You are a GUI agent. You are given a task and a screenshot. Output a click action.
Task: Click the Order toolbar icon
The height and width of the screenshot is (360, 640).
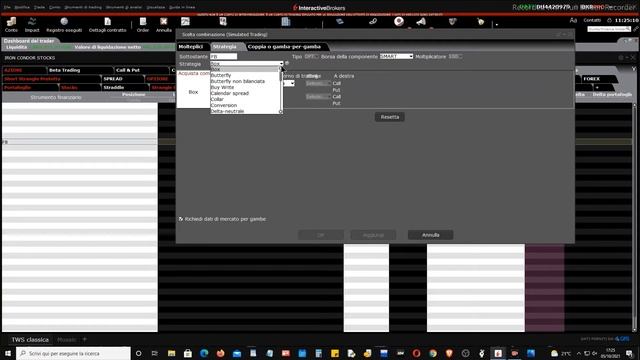[142, 24]
